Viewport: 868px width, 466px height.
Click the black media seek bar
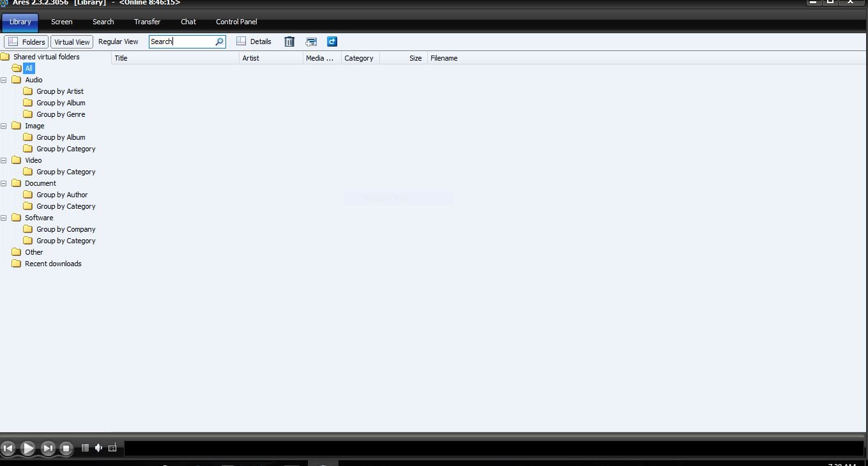[495, 448]
